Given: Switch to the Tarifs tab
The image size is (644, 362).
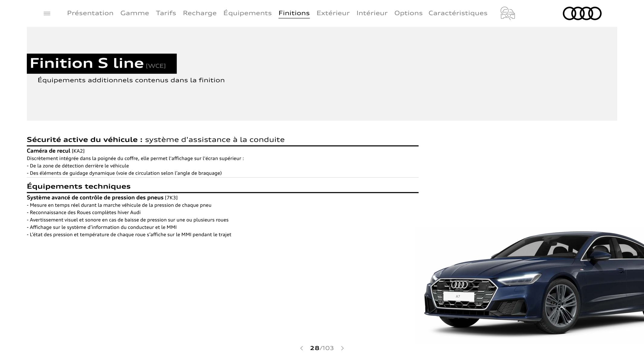Looking at the screenshot, I should click(x=166, y=13).
